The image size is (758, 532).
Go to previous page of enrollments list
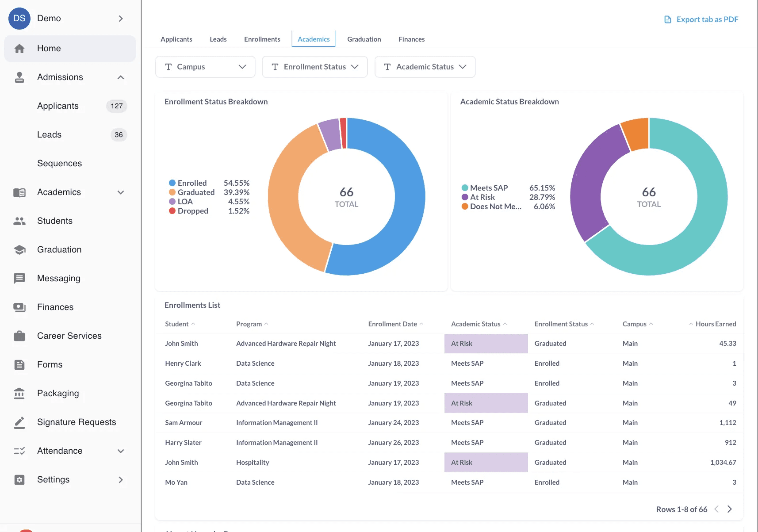coord(716,509)
